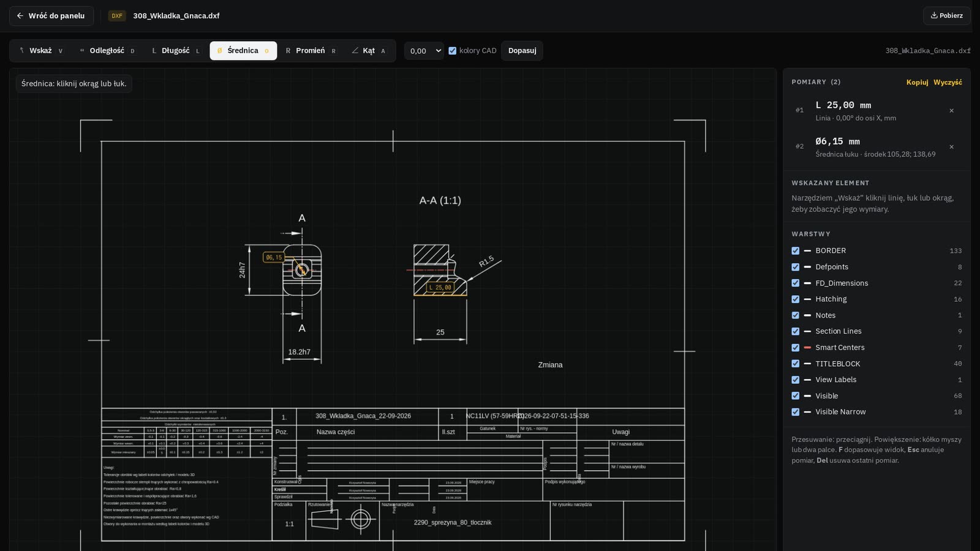The height and width of the screenshot is (551, 980).
Task: Click the Zmiana text on the drawing
Action: pos(550,365)
